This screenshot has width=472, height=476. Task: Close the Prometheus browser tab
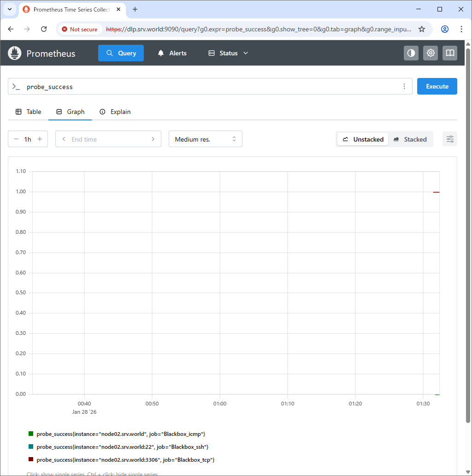click(x=118, y=9)
